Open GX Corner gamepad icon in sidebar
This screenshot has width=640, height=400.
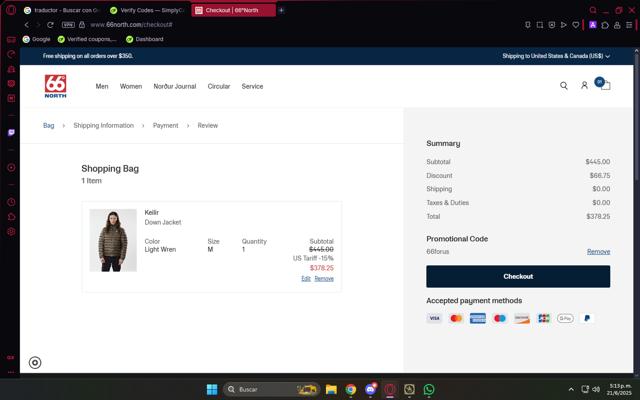[11, 40]
